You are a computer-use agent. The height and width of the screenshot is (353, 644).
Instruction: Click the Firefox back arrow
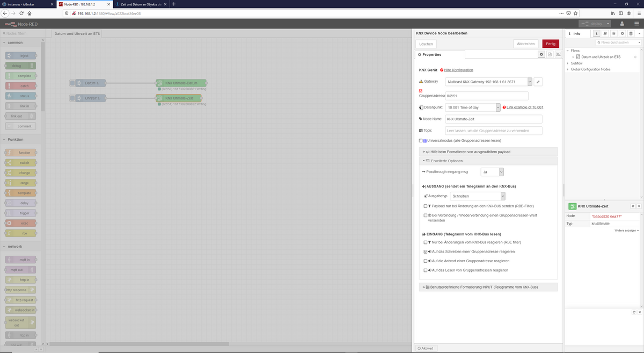pos(5,13)
